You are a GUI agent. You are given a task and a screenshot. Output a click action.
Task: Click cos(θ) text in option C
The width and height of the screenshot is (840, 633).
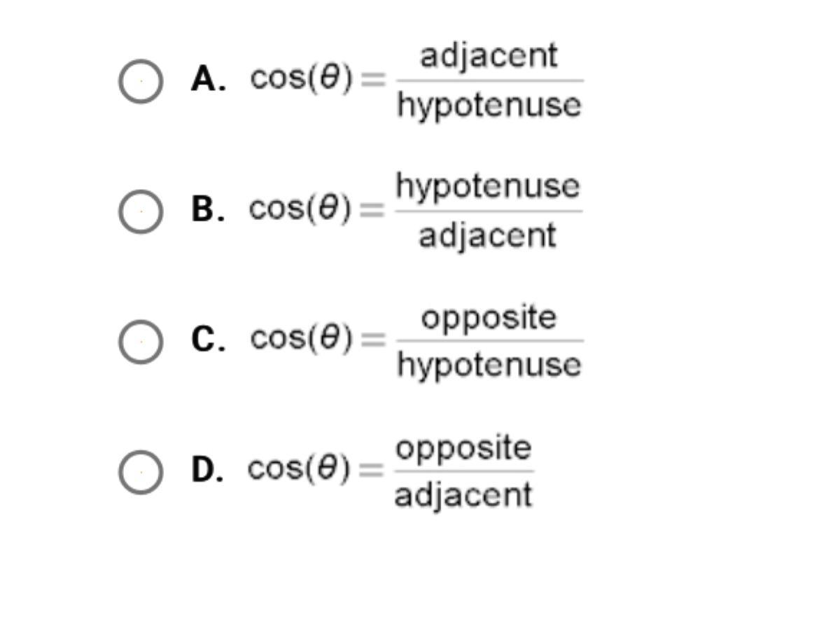(x=301, y=339)
